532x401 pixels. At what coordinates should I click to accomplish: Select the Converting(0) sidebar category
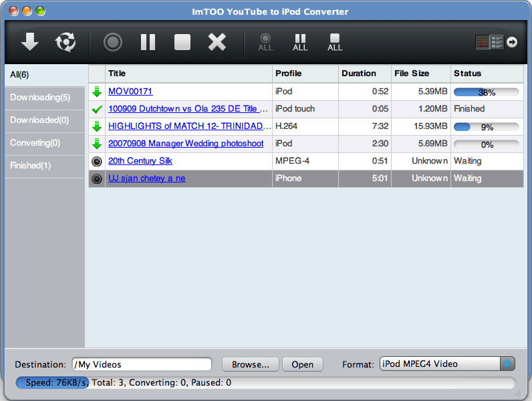point(45,143)
